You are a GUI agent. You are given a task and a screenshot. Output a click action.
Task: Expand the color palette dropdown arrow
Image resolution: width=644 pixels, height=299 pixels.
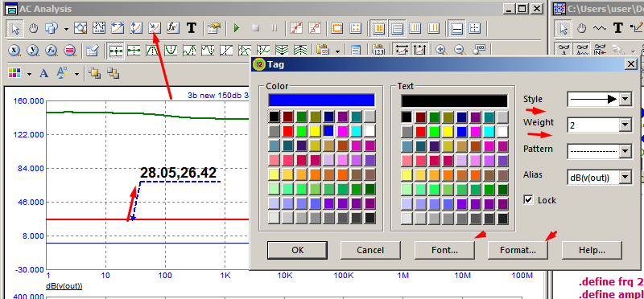coord(29,74)
